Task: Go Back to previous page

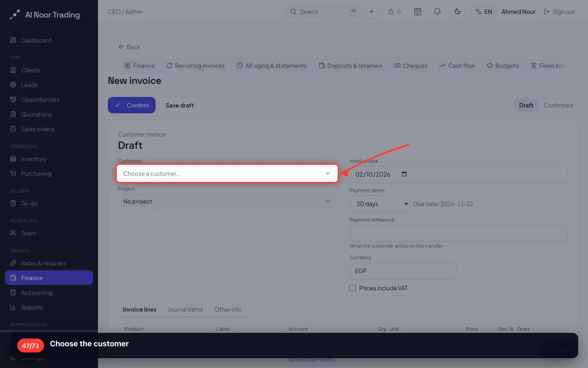Action: point(129,47)
